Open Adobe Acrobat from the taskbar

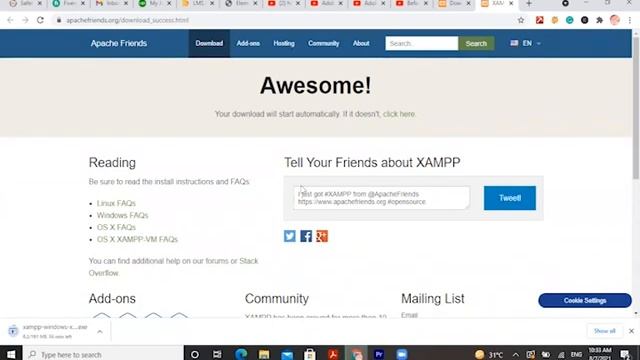tap(333, 354)
